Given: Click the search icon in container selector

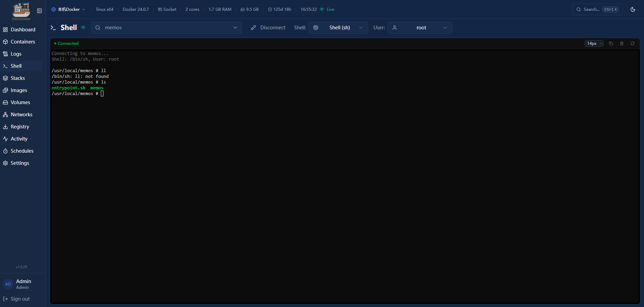Looking at the screenshot, I should 98,28.
